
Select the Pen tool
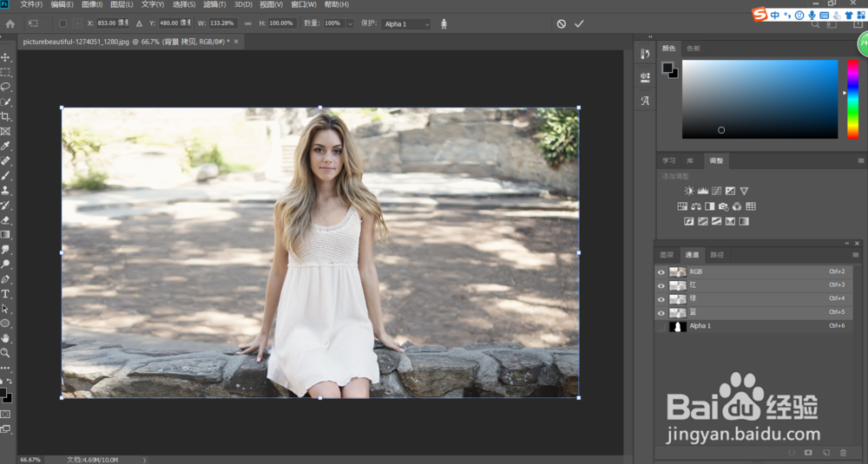(5, 279)
